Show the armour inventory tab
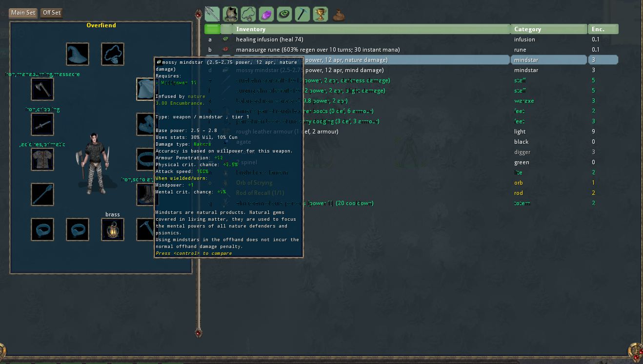The width and height of the screenshot is (643, 364). click(x=230, y=14)
